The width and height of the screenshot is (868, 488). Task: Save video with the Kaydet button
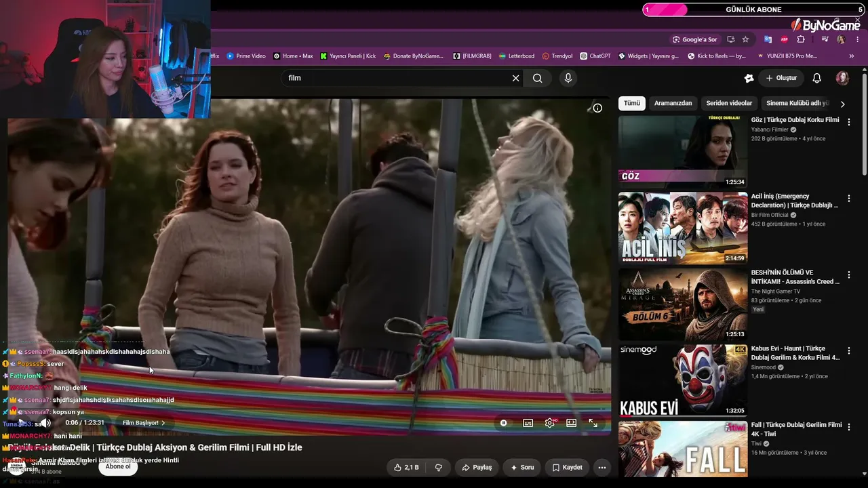click(x=567, y=468)
